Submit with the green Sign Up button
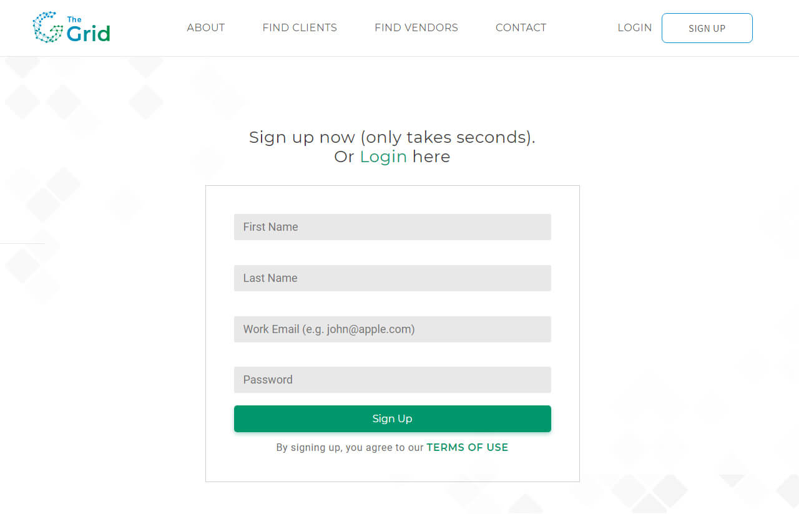Screen dimensions: 799x532 click(392, 418)
